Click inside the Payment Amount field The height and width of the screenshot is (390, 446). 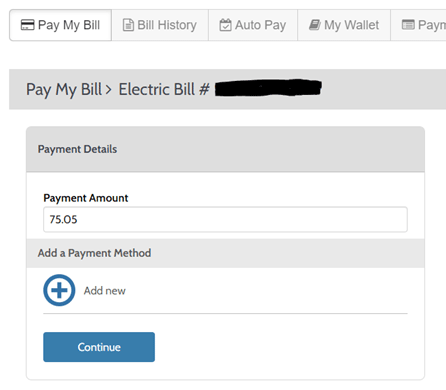pyautogui.click(x=225, y=219)
